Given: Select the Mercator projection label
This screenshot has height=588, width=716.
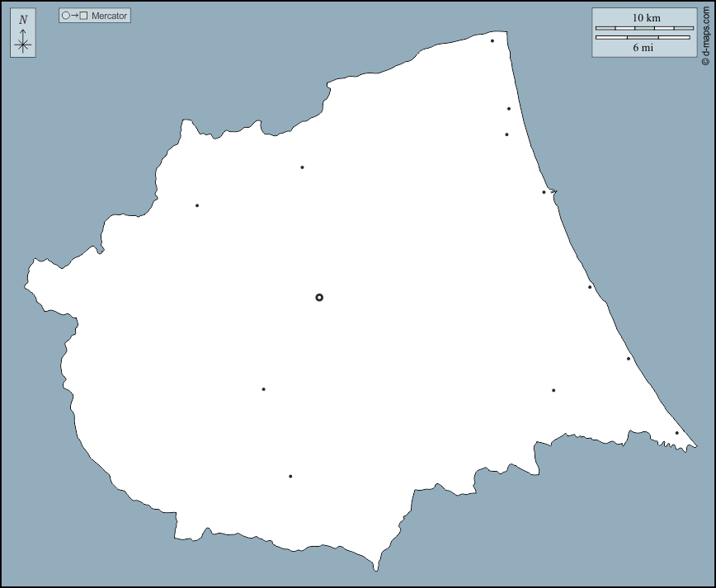Looking at the screenshot, I should point(109,16).
